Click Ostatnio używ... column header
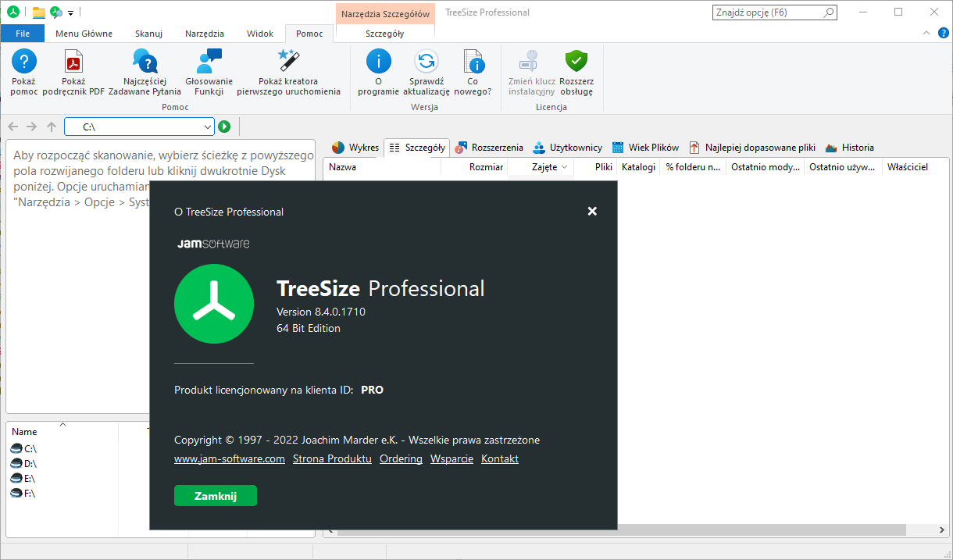This screenshot has height=560, width=953. tap(843, 167)
